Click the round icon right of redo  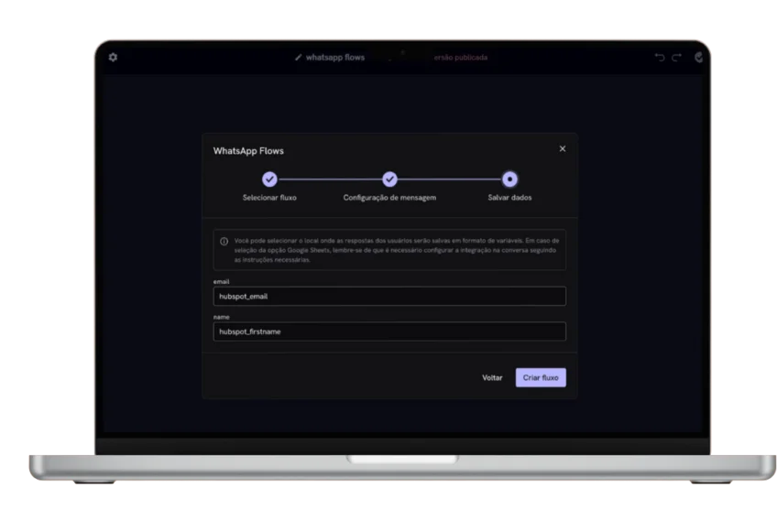[x=699, y=57]
